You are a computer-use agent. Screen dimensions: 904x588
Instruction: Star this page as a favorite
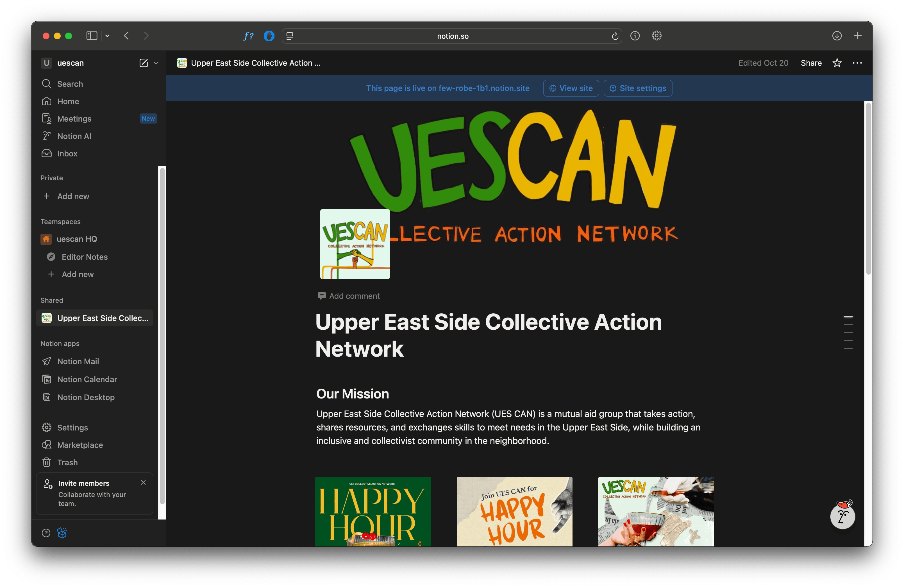click(837, 63)
